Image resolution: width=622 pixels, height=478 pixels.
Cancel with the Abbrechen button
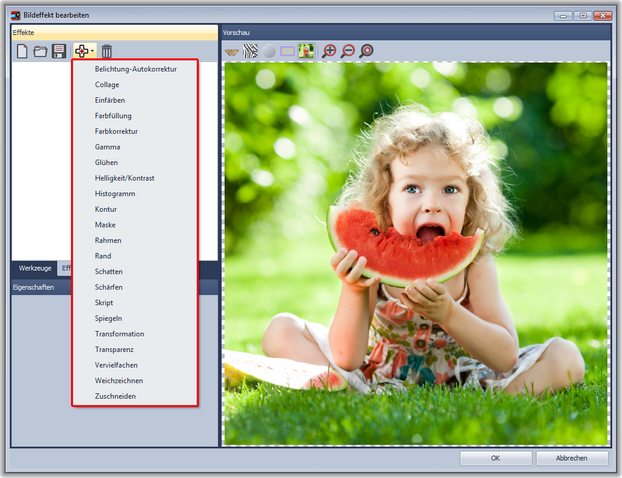[x=572, y=458]
